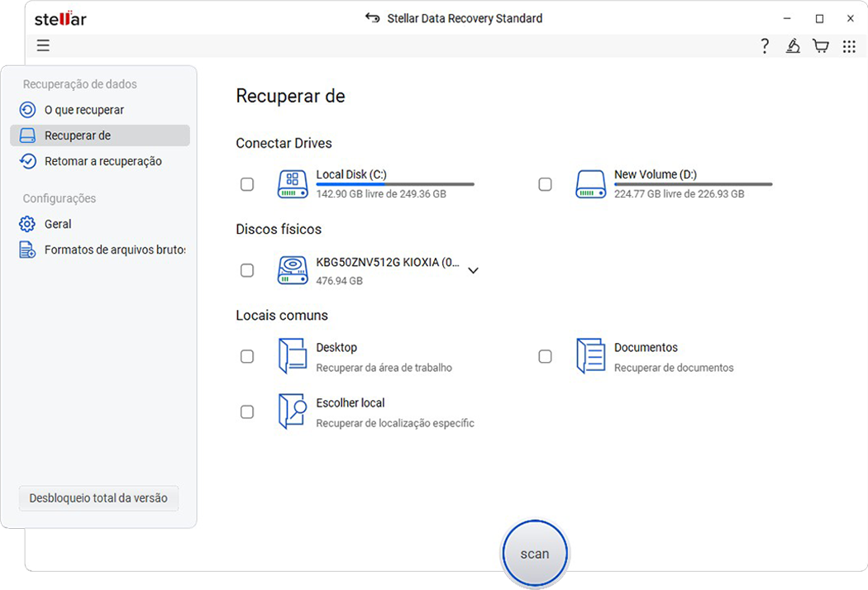
Task: Expand the KIOXIA physical disk partitions
Action: [x=474, y=271]
